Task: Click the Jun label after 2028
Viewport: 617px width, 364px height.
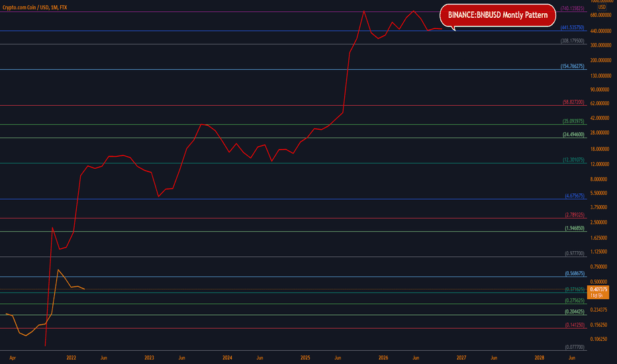Action: [572, 357]
